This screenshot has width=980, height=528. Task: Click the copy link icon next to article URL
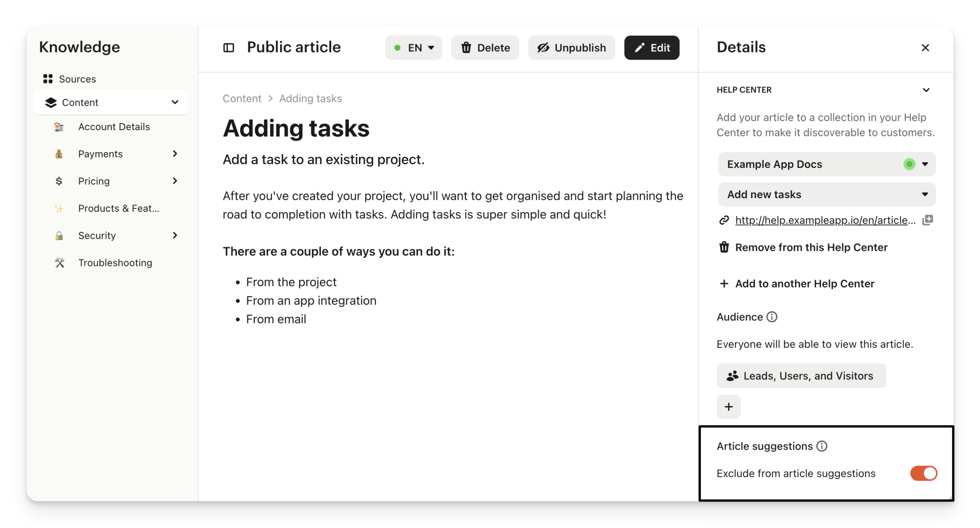pyautogui.click(x=927, y=220)
